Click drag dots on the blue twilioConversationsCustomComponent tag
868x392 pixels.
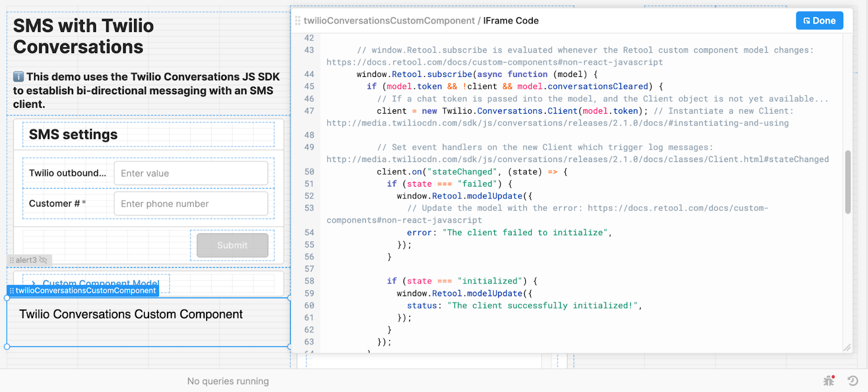click(12, 291)
